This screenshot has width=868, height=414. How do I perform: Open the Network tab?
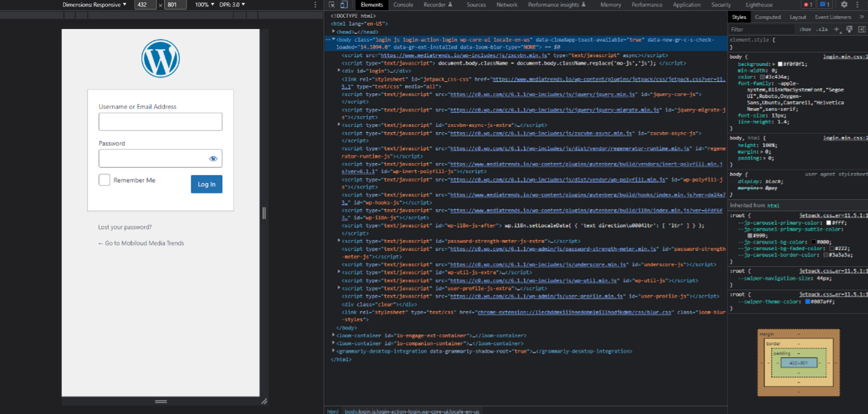point(507,5)
